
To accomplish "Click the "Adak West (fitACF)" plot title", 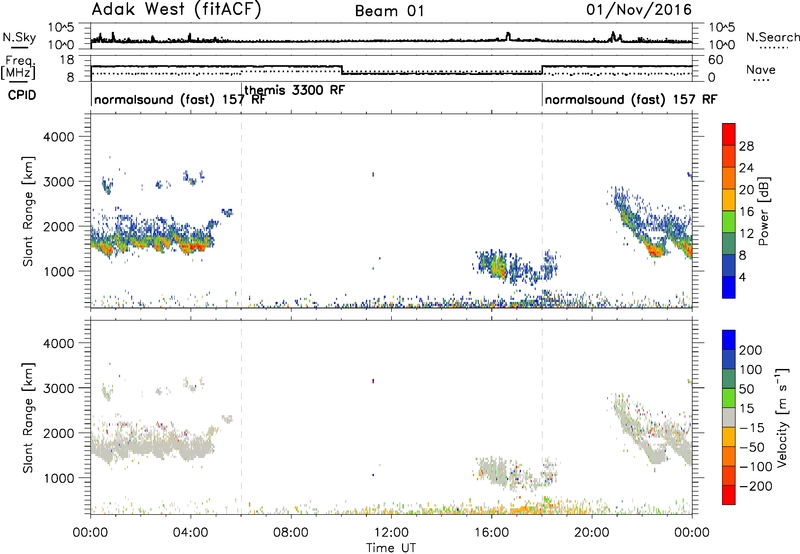I will 176,10.
